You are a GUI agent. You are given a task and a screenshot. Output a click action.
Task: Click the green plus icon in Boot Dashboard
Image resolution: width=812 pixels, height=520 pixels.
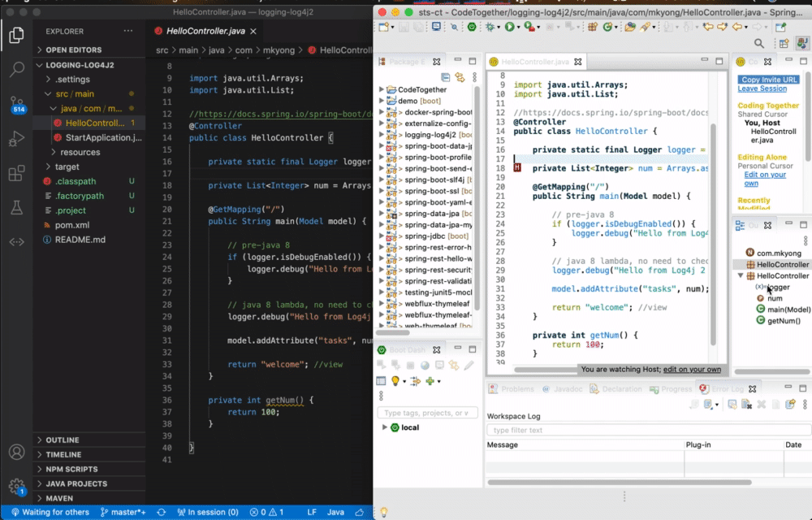click(430, 381)
